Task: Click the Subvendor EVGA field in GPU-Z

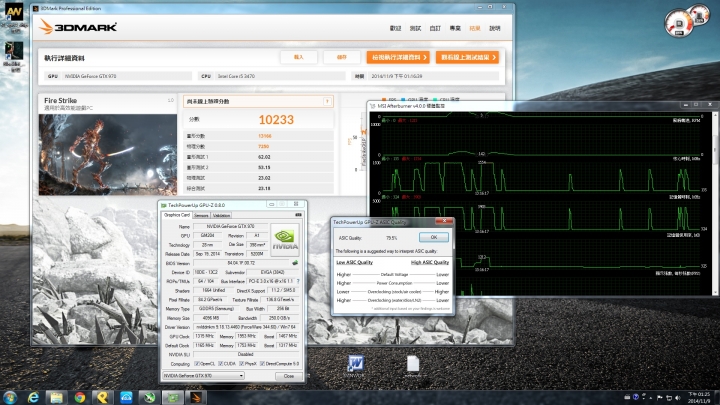Action: click(x=272, y=272)
